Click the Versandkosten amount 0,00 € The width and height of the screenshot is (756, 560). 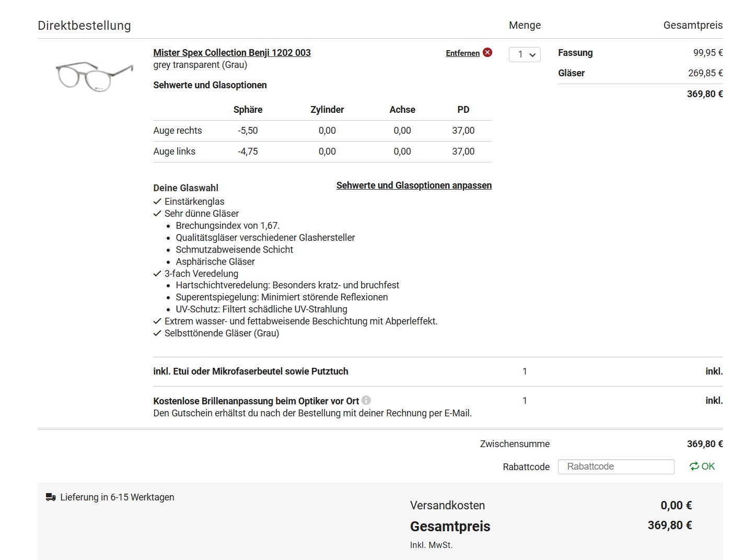[x=676, y=506]
